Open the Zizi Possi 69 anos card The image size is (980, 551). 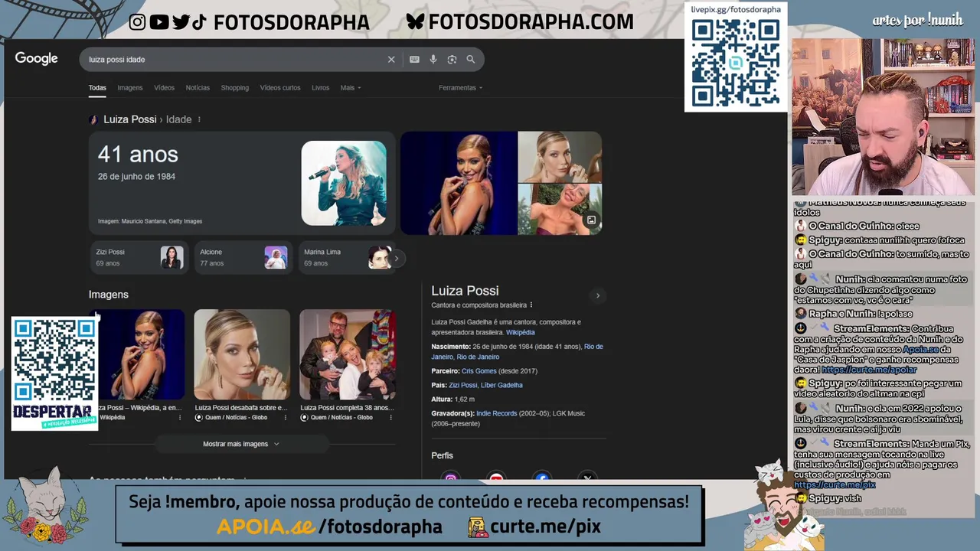(139, 258)
